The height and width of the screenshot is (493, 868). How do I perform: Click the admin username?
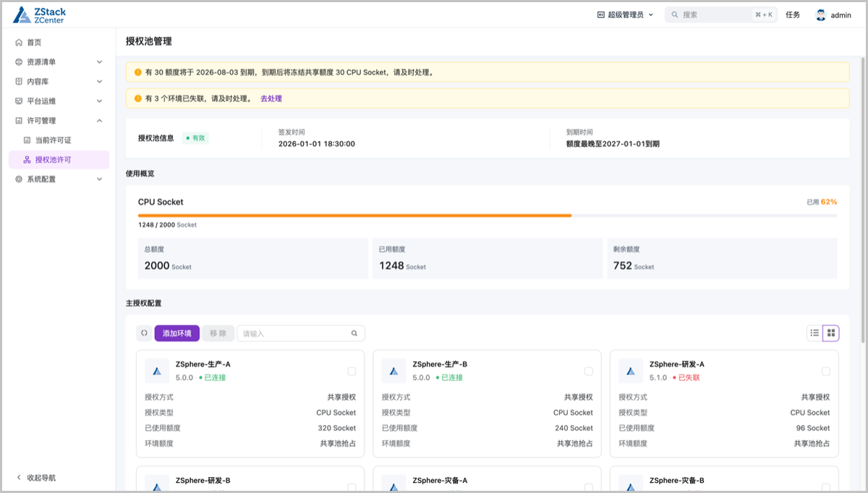click(x=841, y=15)
